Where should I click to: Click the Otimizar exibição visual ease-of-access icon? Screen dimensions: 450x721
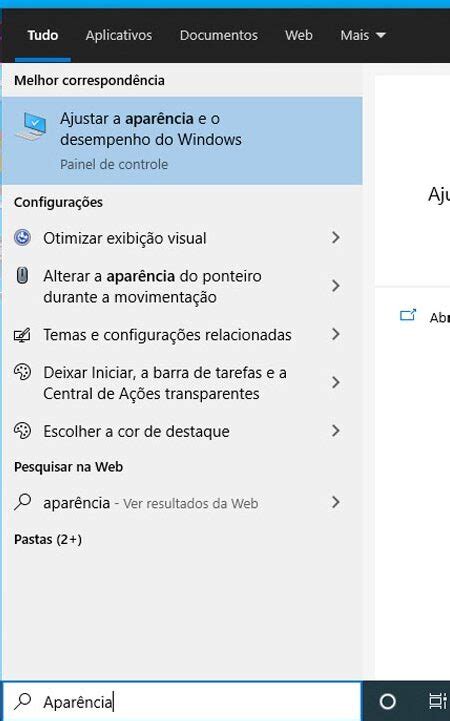click(22, 238)
